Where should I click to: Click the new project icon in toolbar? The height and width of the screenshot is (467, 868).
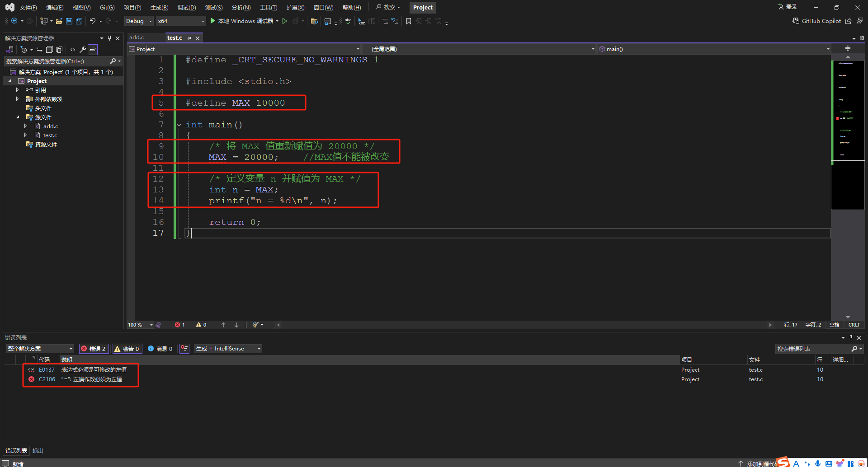[43, 21]
